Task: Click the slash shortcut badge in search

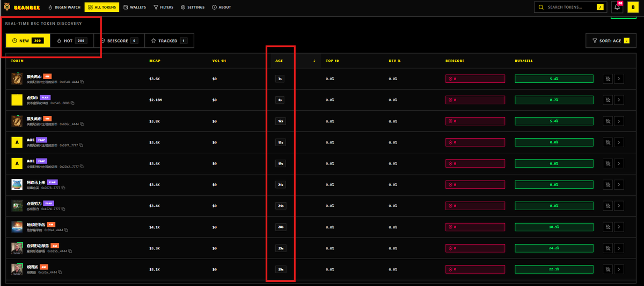Action: (x=600, y=8)
